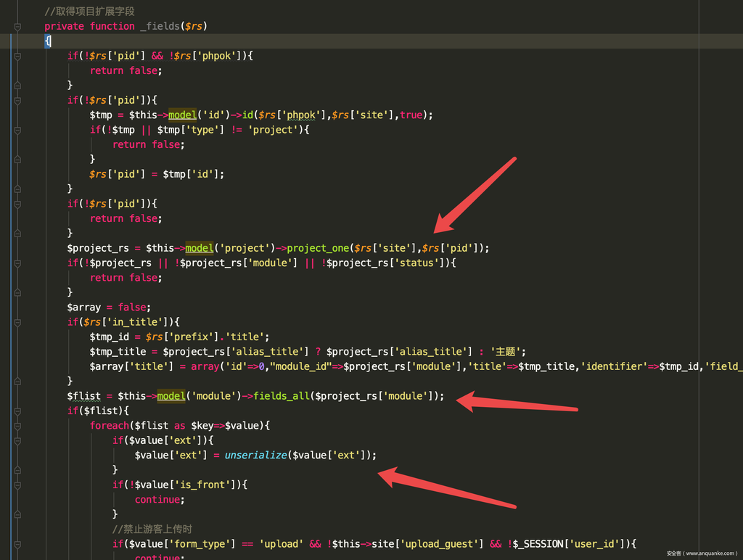The width and height of the screenshot is (743, 560).
Task: Click the www.anquanke.com watermark
Action: pyautogui.click(x=701, y=553)
